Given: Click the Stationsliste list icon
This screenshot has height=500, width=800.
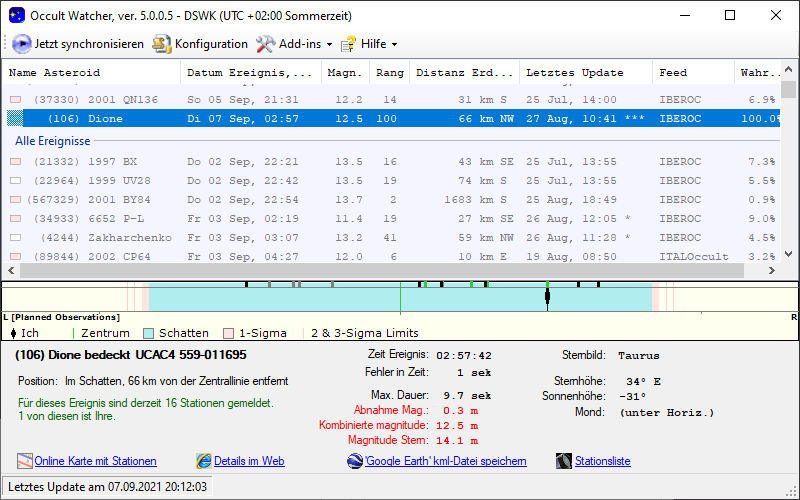Looking at the screenshot, I should click(x=563, y=461).
